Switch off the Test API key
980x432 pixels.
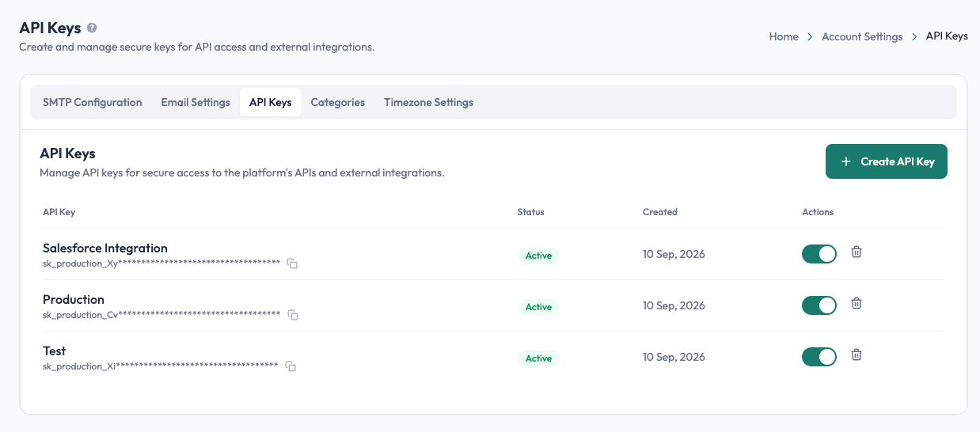pos(819,357)
